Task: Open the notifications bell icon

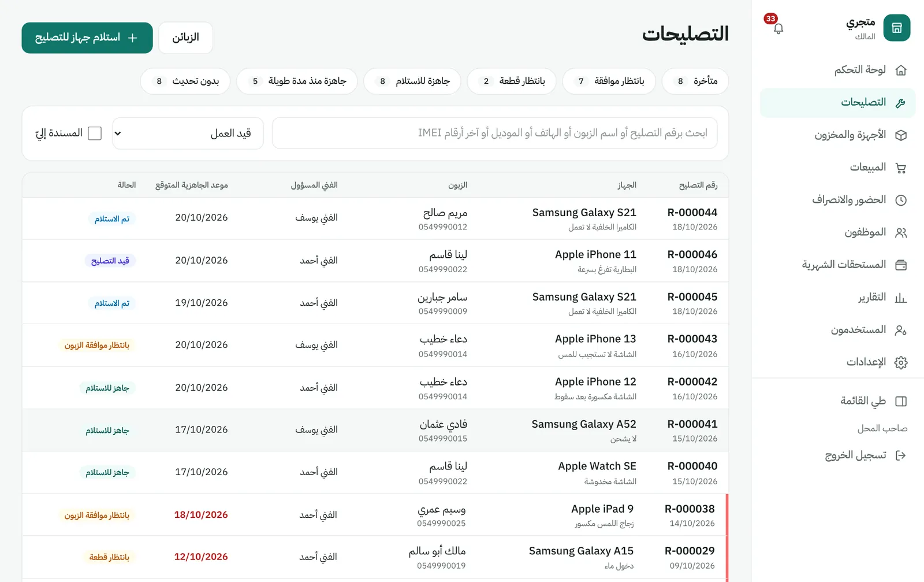Action: coord(778,28)
